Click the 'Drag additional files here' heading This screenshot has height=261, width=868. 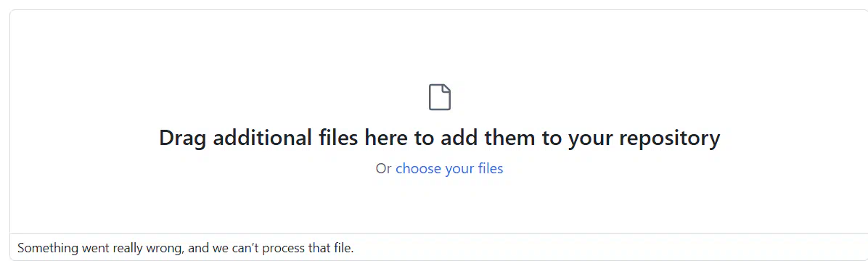pyautogui.click(x=440, y=138)
